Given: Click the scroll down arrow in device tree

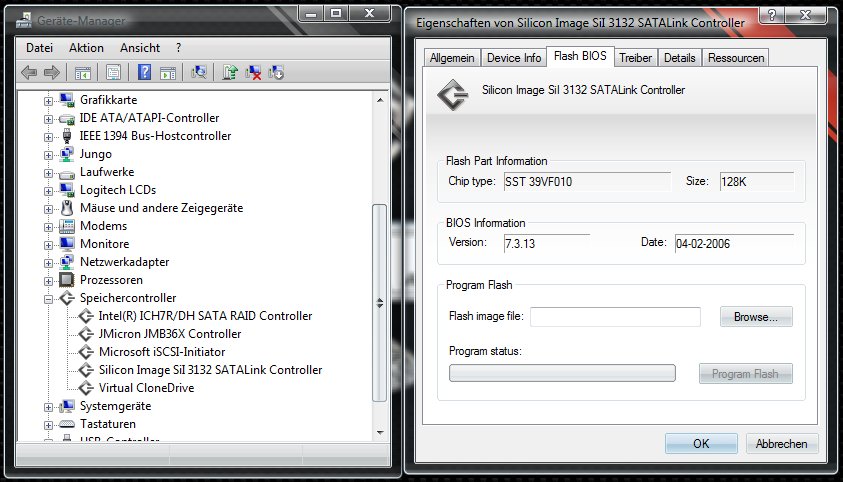Looking at the screenshot, I should [x=380, y=433].
